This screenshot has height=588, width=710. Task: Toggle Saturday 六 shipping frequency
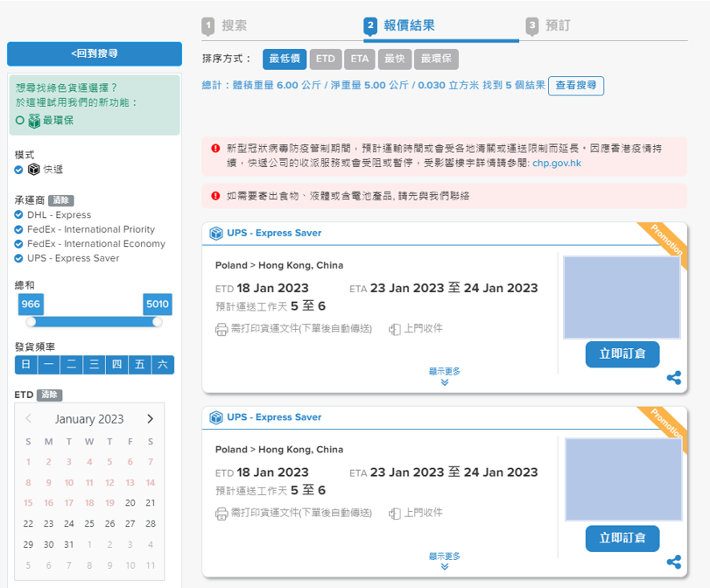point(163,364)
